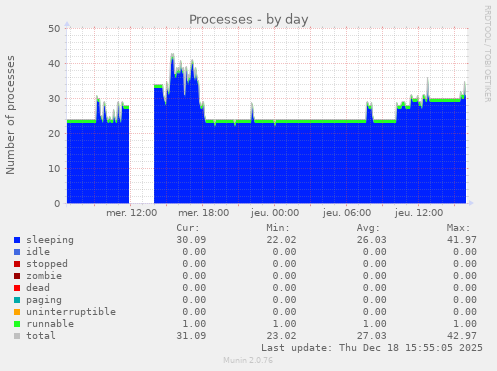Screen dimensions: 497x371
Task: Click the 'Cur:' column header
Action: 188,228
